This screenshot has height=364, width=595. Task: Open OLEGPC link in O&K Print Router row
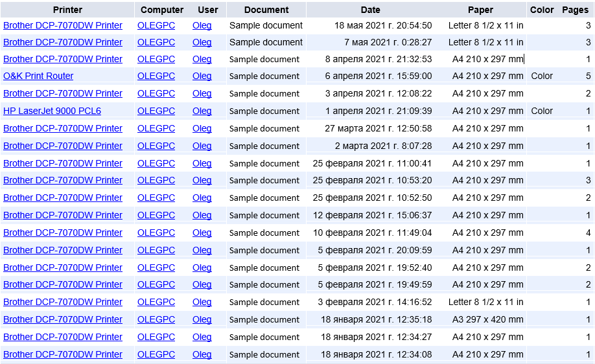pos(156,76)
